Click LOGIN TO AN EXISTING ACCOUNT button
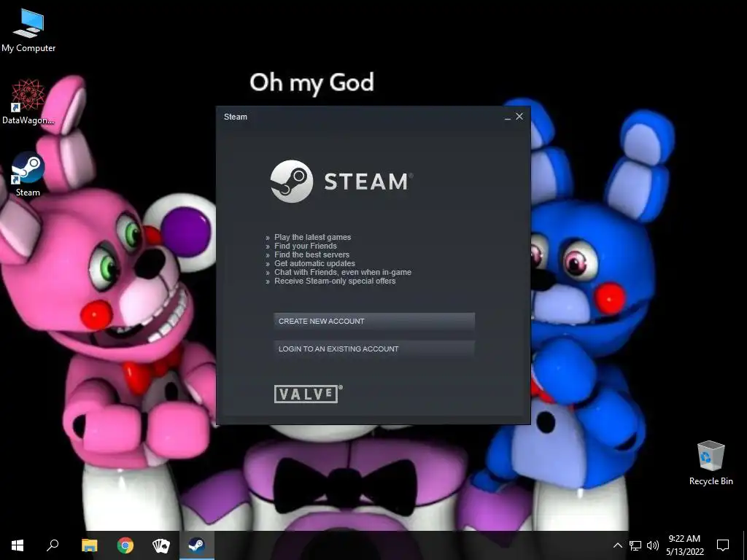The height and width of the screenshot is (560, 747). 374,349
